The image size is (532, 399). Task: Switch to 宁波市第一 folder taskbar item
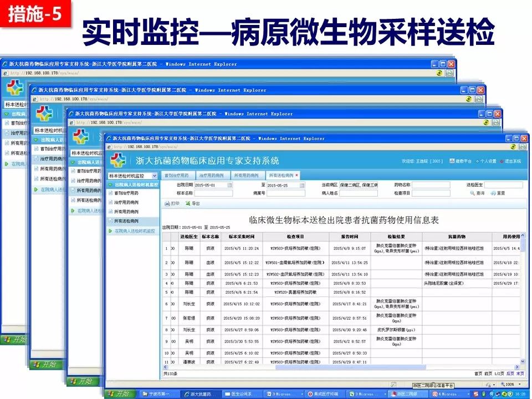coord(158,394)
